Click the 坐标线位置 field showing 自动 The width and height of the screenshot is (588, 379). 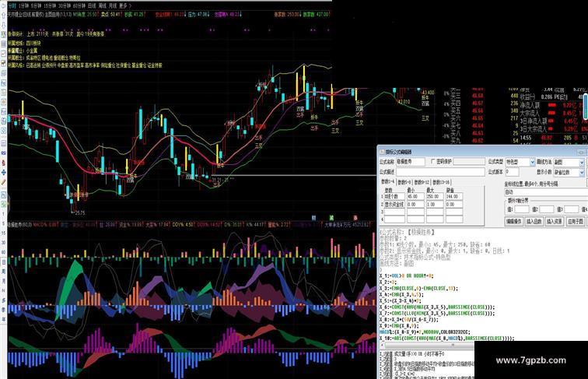(546, 192)
